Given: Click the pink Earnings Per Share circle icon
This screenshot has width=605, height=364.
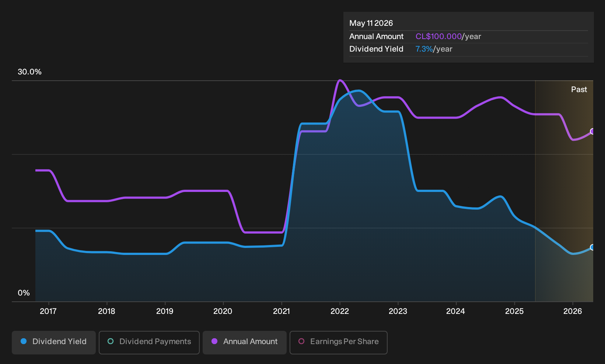Looking at the screenshot, I should 301,342.
